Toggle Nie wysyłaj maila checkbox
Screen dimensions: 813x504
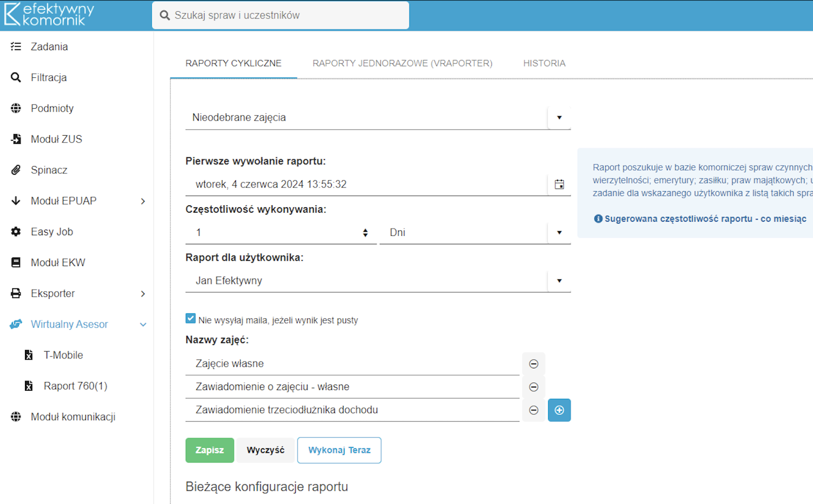[x=191, y=319]
